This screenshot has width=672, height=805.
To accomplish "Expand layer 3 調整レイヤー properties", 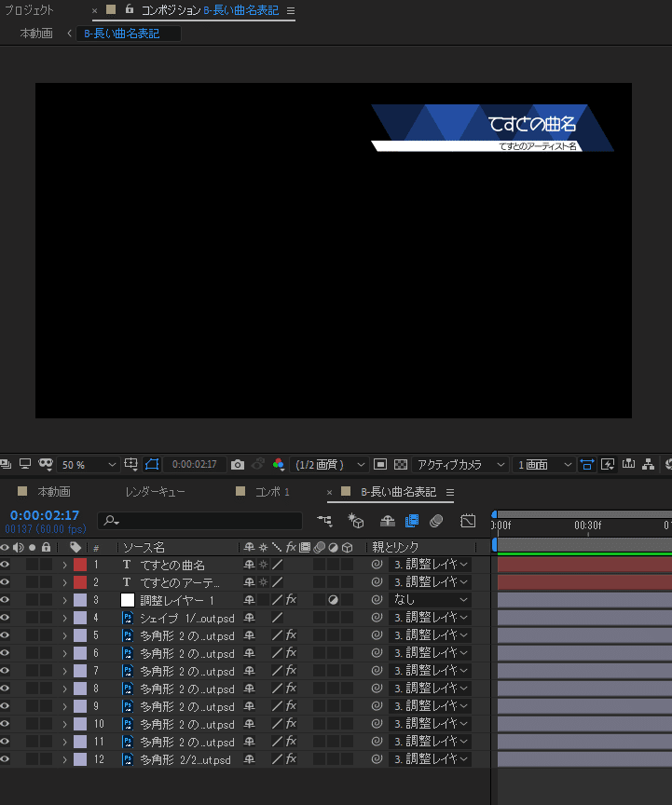I will (x=64, y=600).
